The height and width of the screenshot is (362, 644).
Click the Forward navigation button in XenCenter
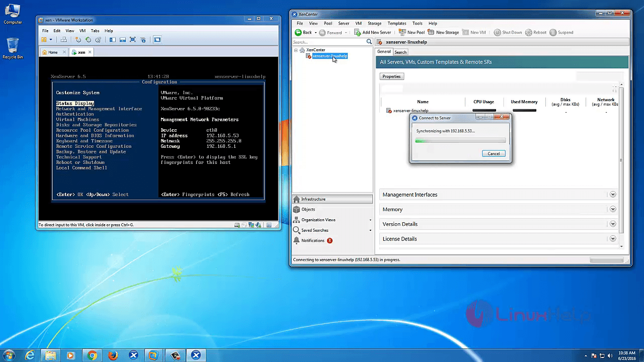(x=331, y=32)
